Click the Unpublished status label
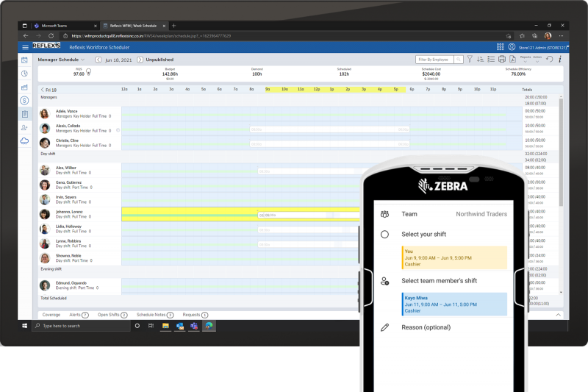Image resolution: width=588 pixels, height=392 pixels. pyautogui.click(x=159, y=60)
